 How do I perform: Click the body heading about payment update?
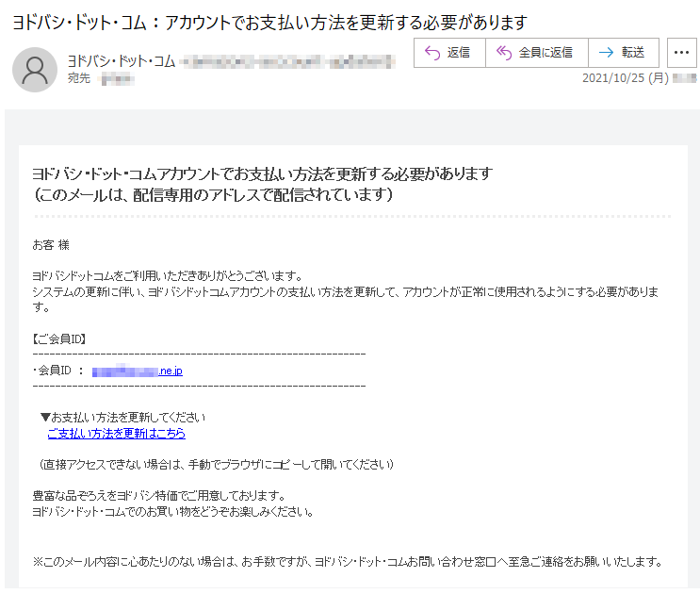263,173
